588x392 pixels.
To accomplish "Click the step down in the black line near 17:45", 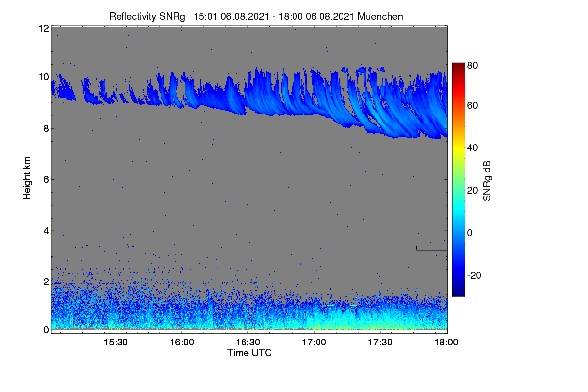I will [417, 248].
